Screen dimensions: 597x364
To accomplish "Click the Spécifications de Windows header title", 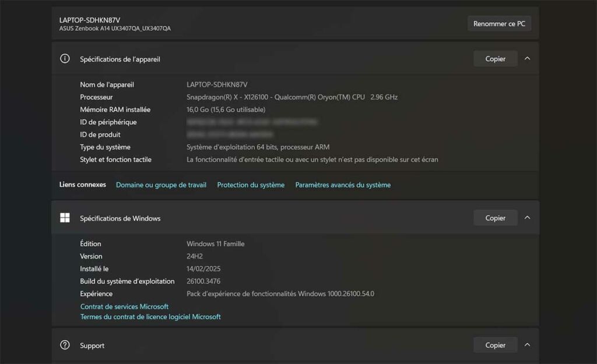I will (x=120, y=218).
